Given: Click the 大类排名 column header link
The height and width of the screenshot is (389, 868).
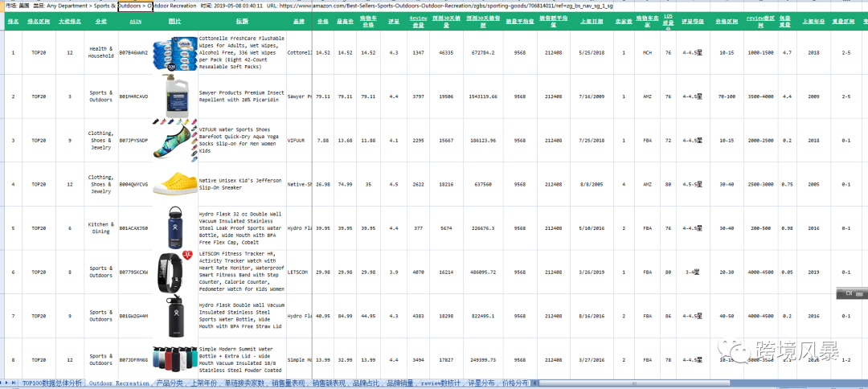Looking at the screenshot, I should pos(70,21).
